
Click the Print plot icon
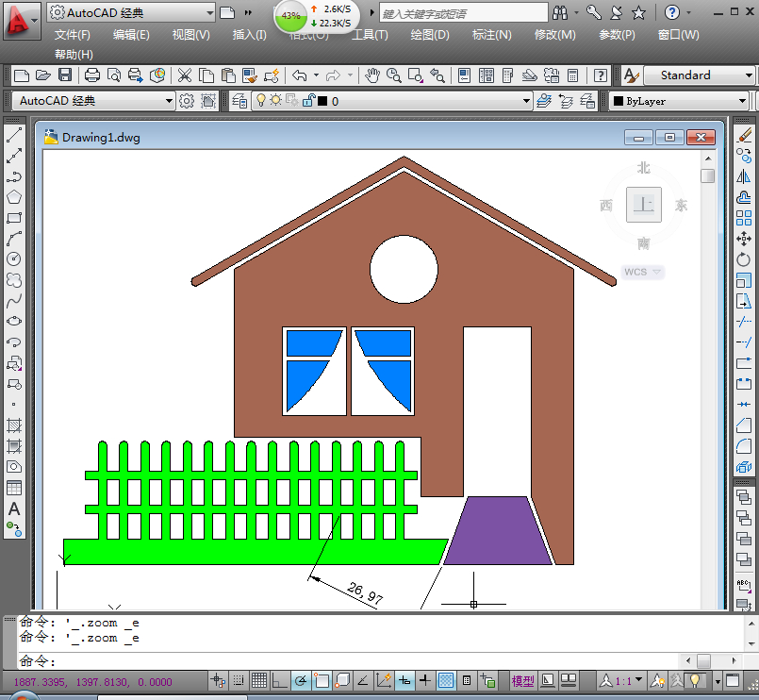(92, 75)
